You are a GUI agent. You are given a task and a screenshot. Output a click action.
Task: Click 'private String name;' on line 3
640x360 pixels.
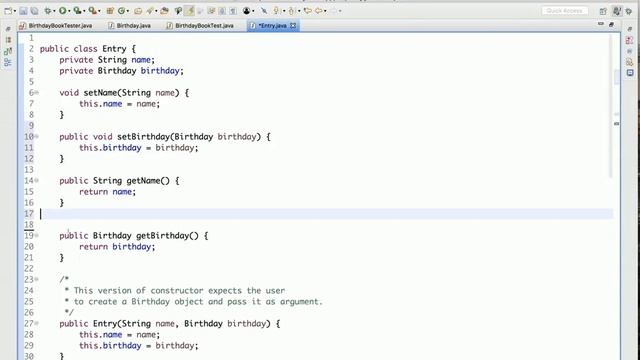(107, 60)
